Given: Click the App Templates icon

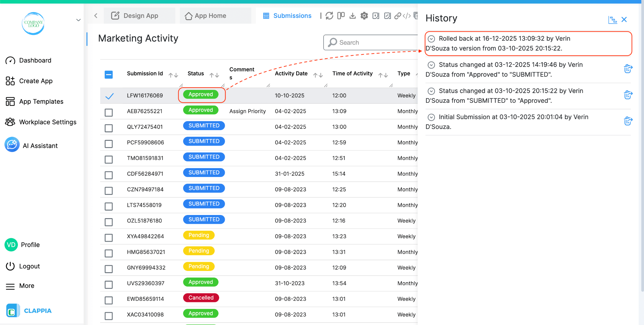Looking at the screenshot, I should [10, 102].
